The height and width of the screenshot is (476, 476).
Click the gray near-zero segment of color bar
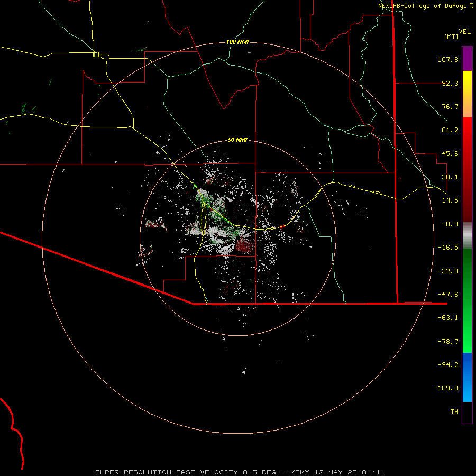pyautogui.click(x=467, y=235)
